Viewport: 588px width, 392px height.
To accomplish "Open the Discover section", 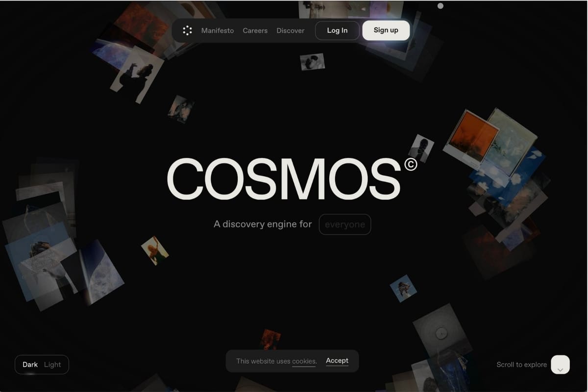I will (x=290, y=30).
